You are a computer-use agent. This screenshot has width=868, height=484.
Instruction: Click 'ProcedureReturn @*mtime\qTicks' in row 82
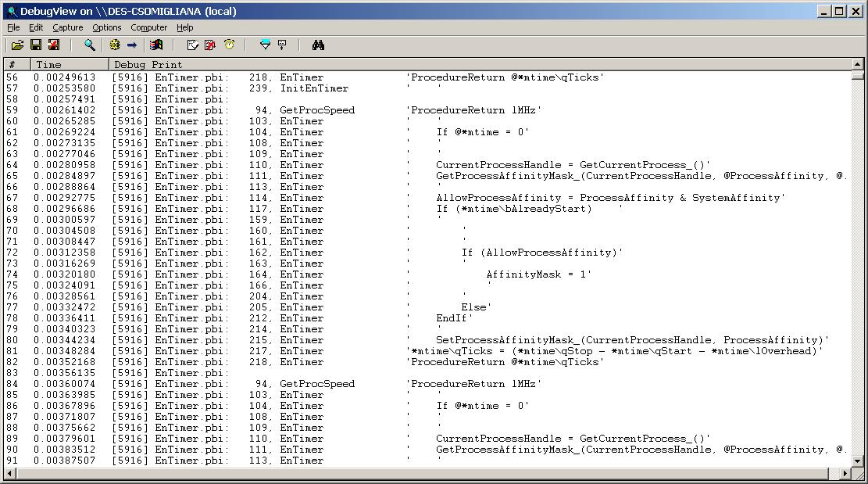pyautogui.click(x=505, y=362)
